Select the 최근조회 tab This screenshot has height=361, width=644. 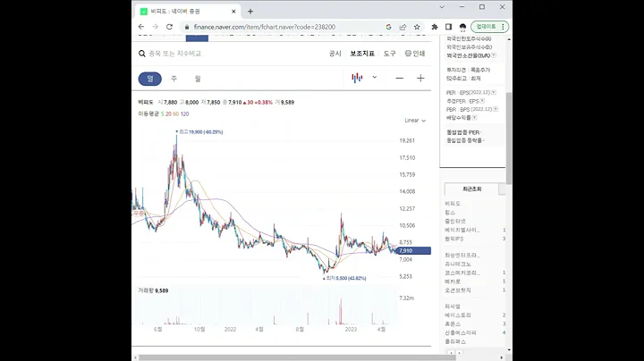(472, 189)
